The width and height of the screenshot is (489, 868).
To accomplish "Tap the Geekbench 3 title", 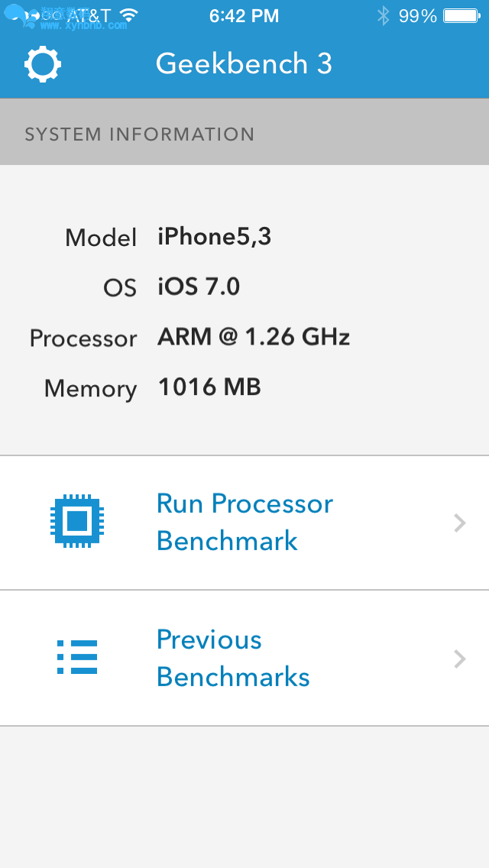I will [x=244, y=63].
